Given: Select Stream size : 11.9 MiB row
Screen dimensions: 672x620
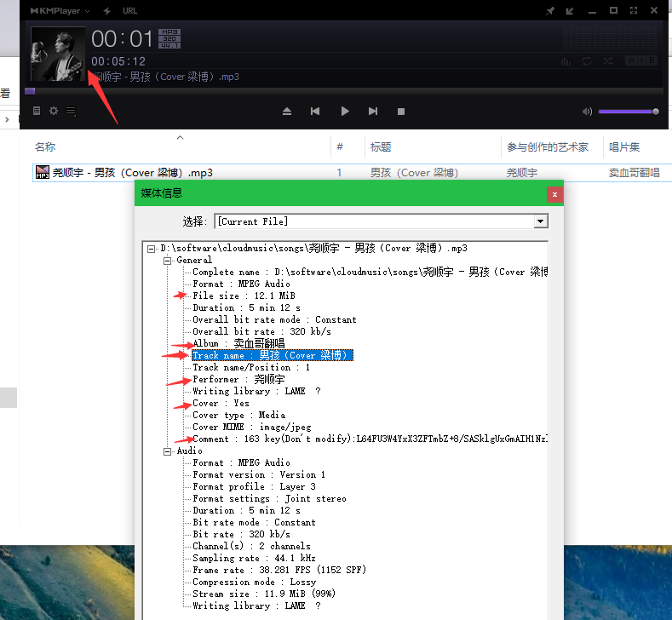Looking at the screenshot, I should click(x=263, y=594).
